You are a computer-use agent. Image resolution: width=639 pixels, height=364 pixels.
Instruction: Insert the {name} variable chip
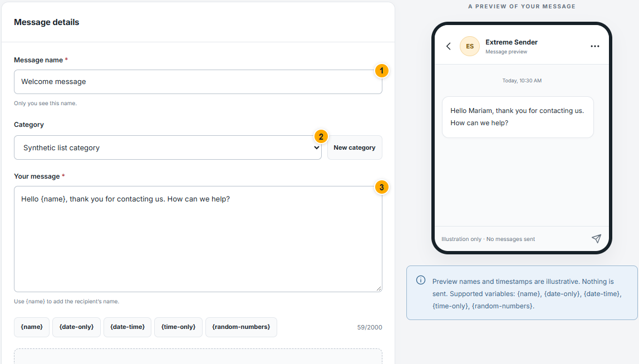coord(32,327)
